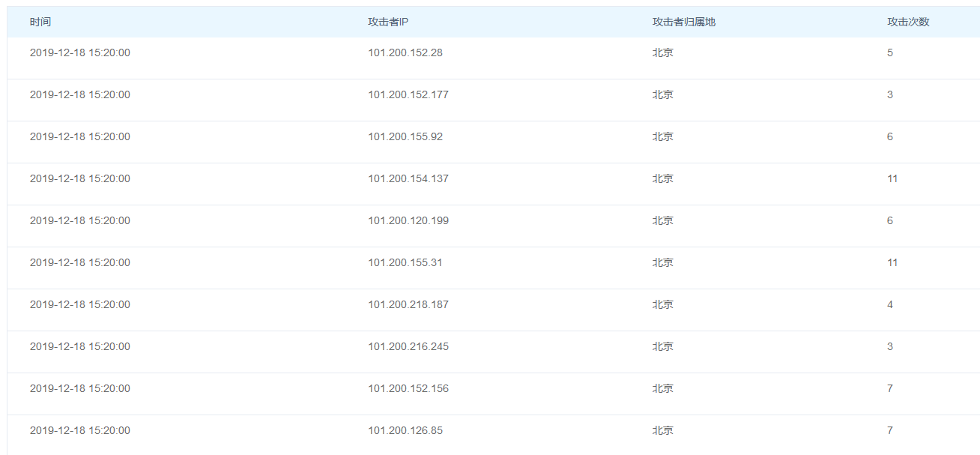
Task: Select the attack count value 4
Action: tap(890, 305)
